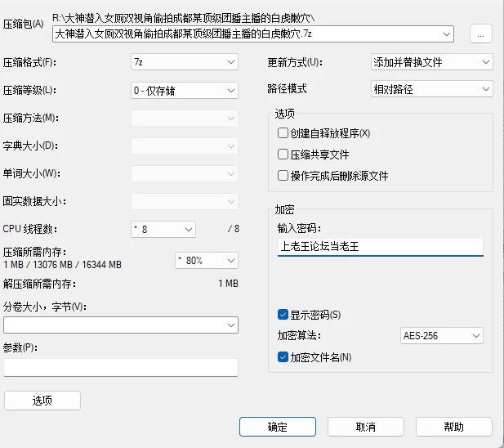
Task: Click the 选项 options button
Action: click(42, 401)
